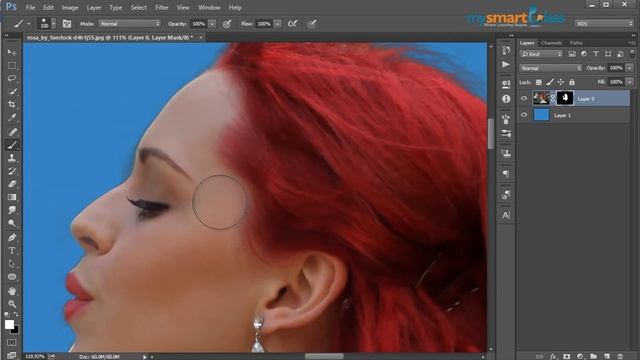Select the Brush tool in the toolbox
This screenshot has width=640, height=360.
pos(12,144)
